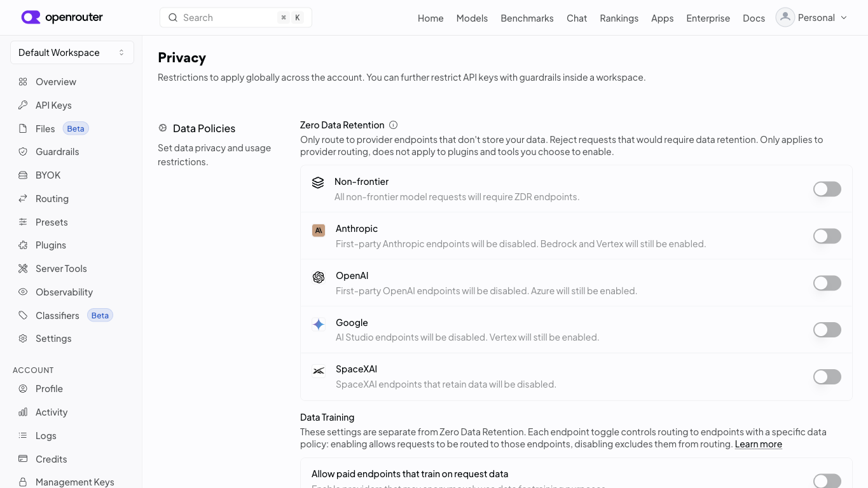The image size is (868, 488).
Task: Follow the Learn more link
Action: (759, 444)
